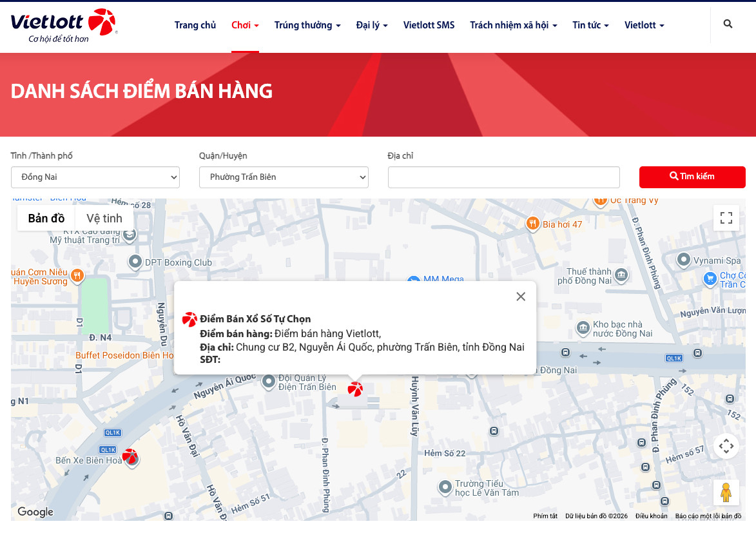Expand the Trúng thưởng menu
This screenshot has height=535, width=756.
point(307,25)
